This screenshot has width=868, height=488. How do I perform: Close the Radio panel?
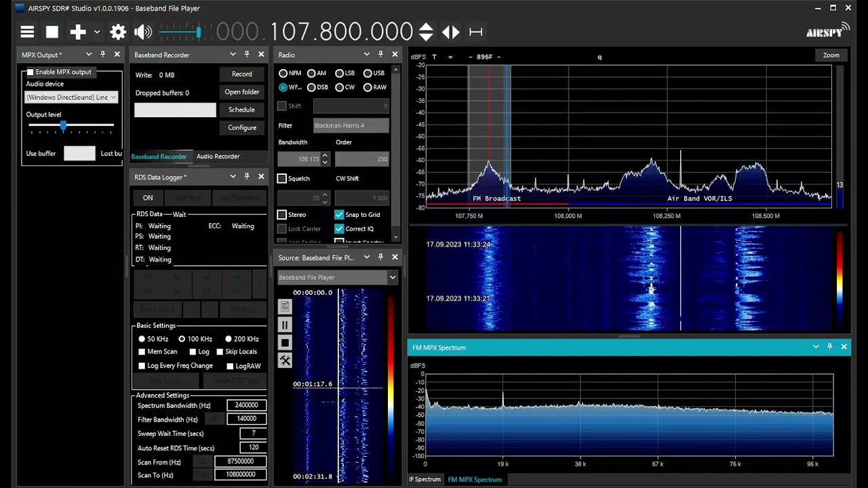click(395, 55)
